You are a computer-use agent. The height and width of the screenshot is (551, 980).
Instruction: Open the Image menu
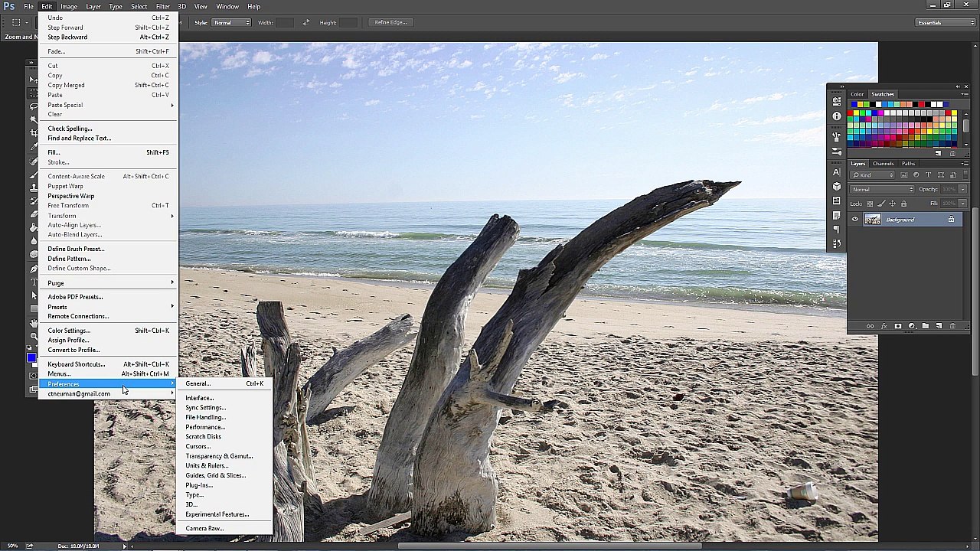[68, 7]
